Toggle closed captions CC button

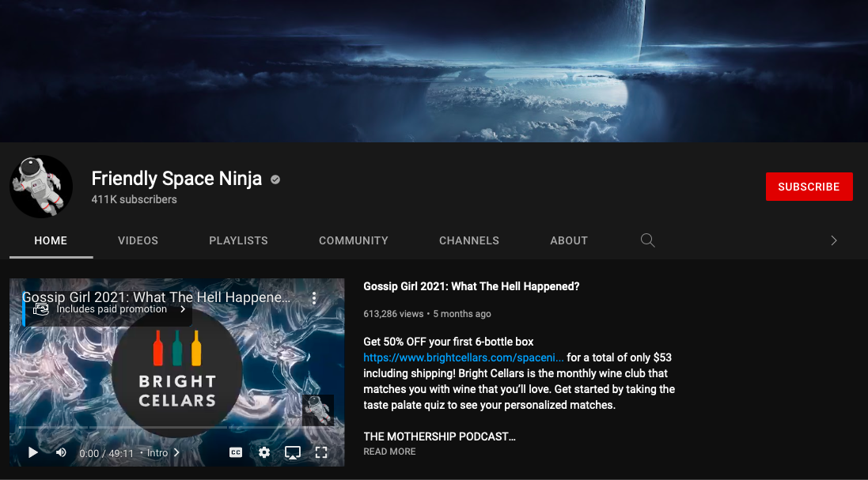(x=235, y=452)
